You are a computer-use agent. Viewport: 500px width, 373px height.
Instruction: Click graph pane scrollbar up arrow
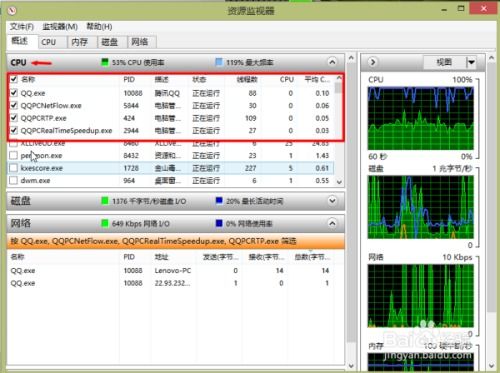coord(491,58)
